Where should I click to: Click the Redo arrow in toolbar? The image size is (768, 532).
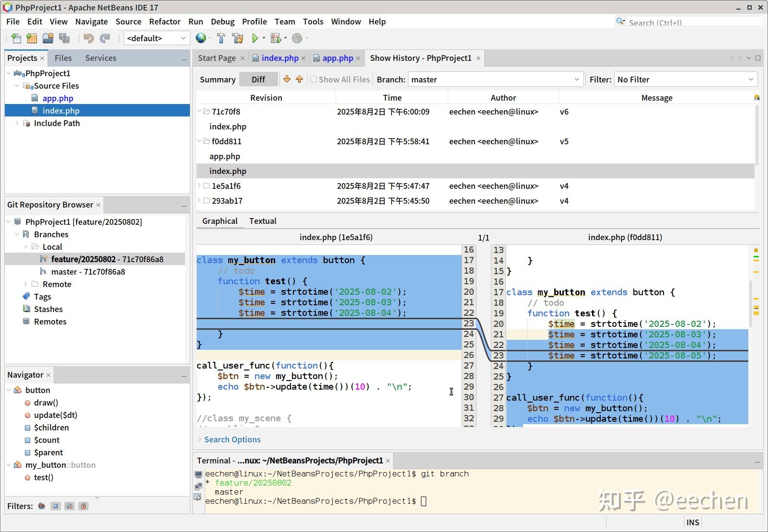(x=105, y=38)
